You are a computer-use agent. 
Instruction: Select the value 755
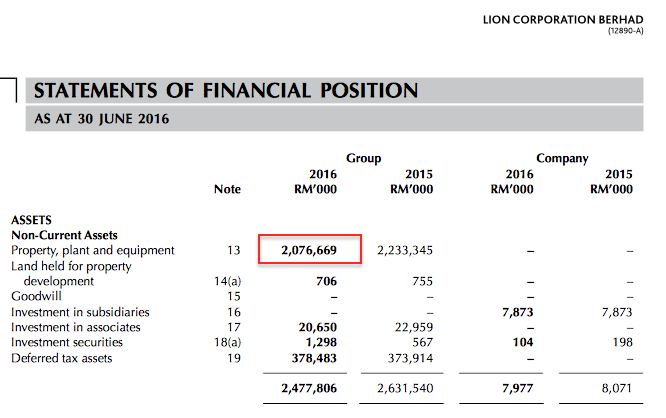click(x=423, y=281)
